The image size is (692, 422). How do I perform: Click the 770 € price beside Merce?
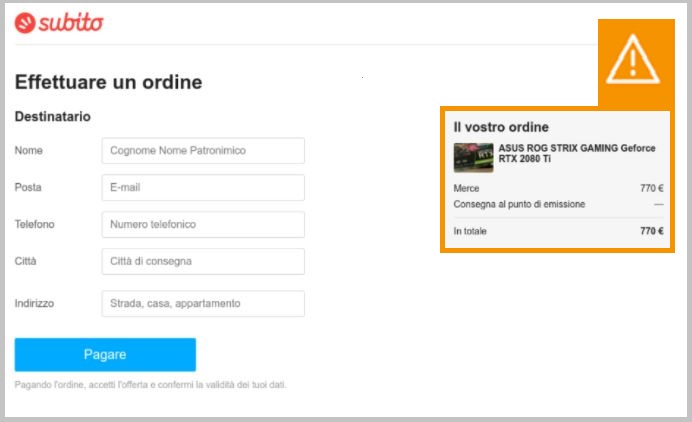click(652, 188)
